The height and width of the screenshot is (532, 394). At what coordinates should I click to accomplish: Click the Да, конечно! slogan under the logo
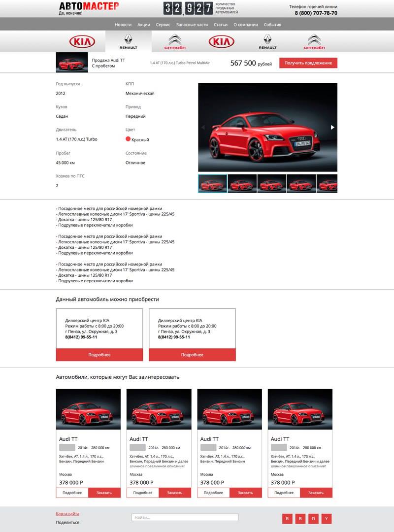point(70,13)
